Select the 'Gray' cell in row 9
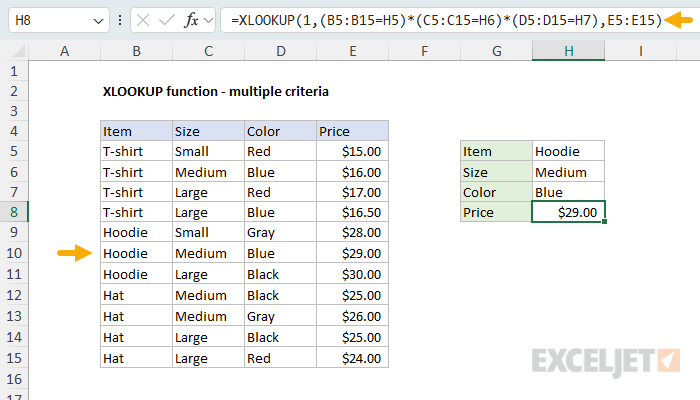 (280, 232)
